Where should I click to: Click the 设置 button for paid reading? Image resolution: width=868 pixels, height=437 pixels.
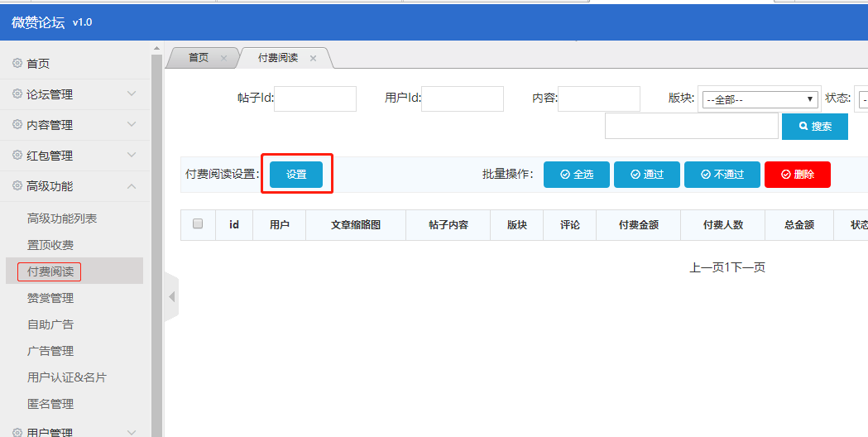pyautogui.click(x=296, y=175)
